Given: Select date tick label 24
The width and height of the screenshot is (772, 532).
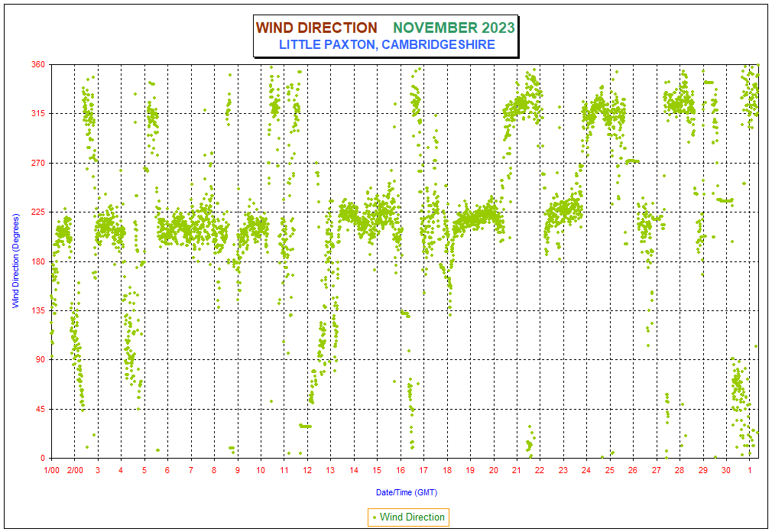Looking at the screenshot, I should coord(586,470).
